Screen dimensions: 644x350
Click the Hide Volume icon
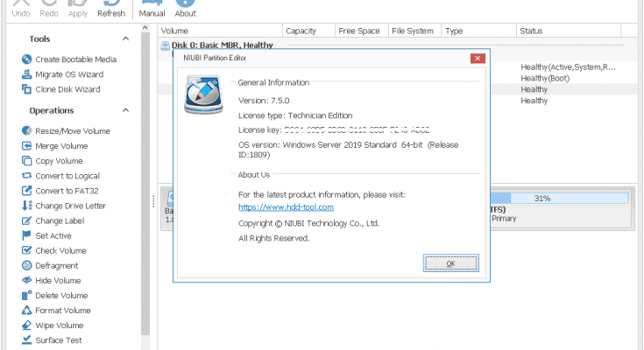tap(26, 280)
